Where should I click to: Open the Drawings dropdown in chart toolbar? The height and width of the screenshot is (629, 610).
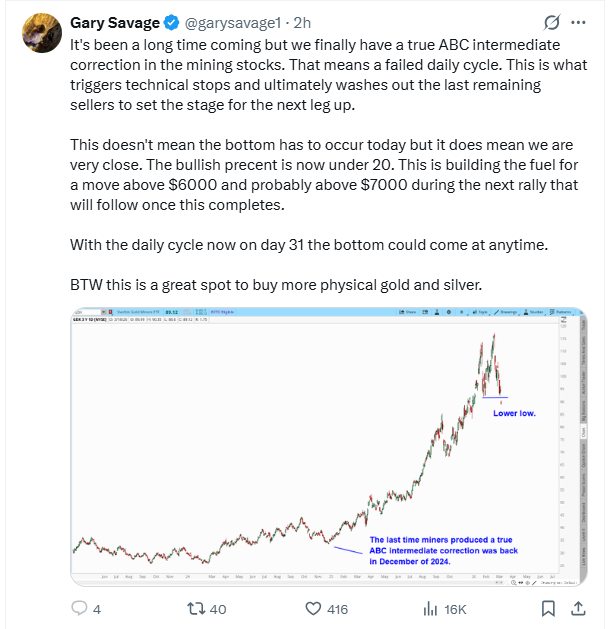click(x=508, y=312)
